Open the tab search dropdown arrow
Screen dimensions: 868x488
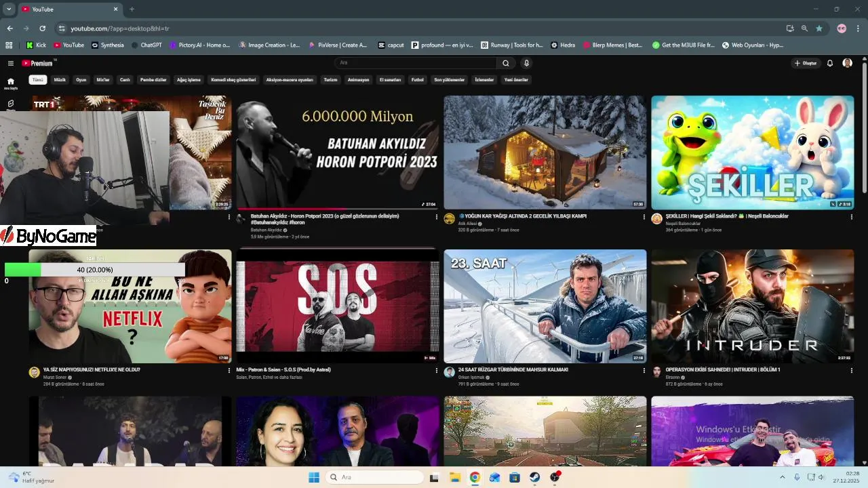click(x=9, y=9)
